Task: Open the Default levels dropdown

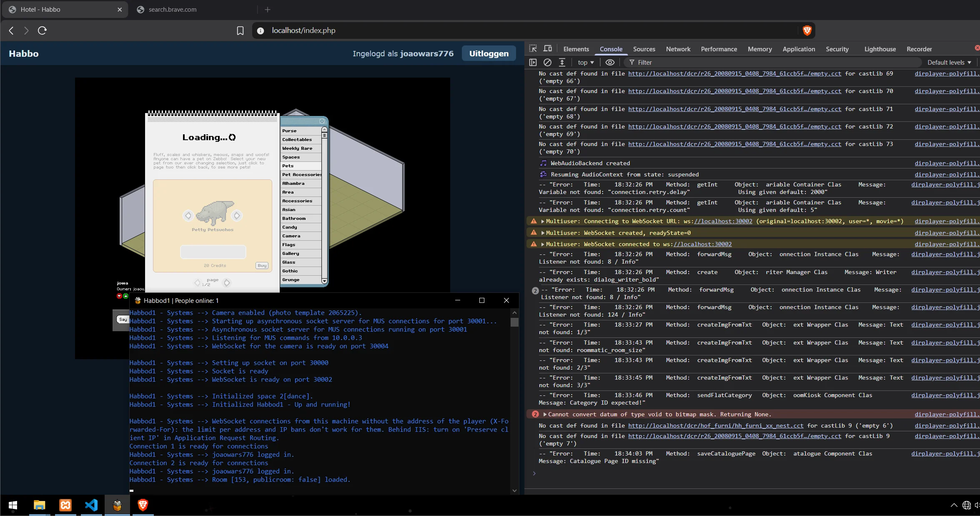Action: [x=949, y=62]
